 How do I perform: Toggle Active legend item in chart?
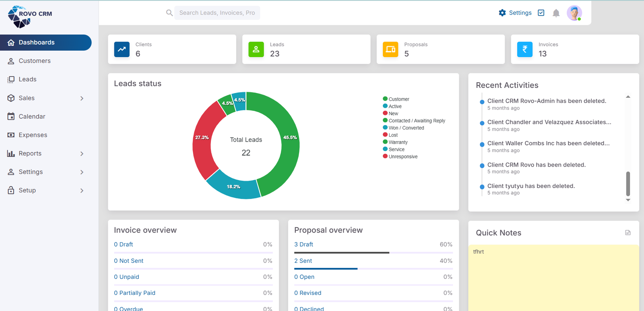[392, 106]
